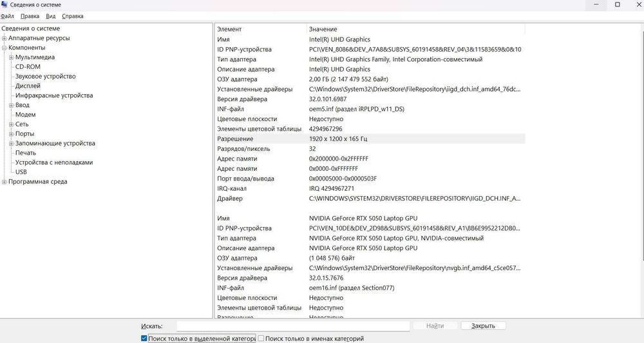Select the first Имя row Intel(R) UHD Graphics

pyautogui.click(x=370, y=39)
